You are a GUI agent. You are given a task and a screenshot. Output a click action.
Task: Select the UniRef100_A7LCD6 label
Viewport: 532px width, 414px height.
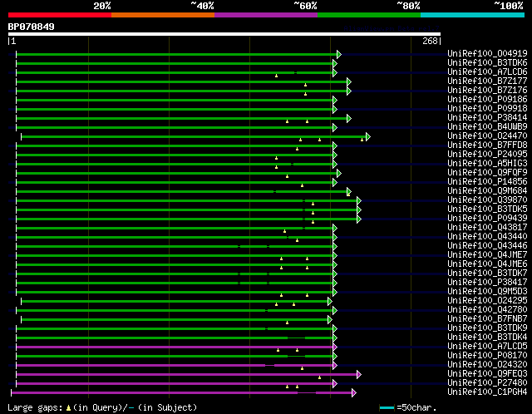coord(487,72)
